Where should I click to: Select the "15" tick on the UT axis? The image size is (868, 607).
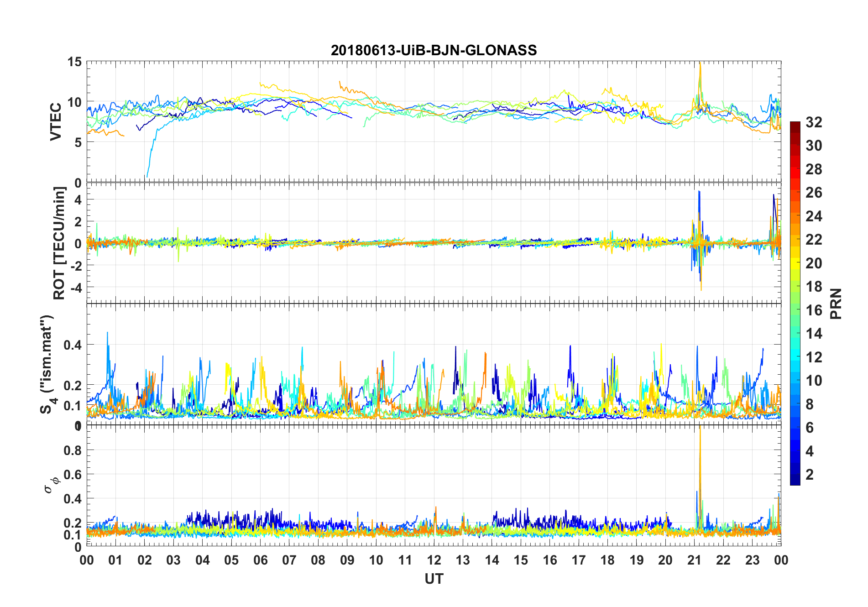(x=521, y=560)
